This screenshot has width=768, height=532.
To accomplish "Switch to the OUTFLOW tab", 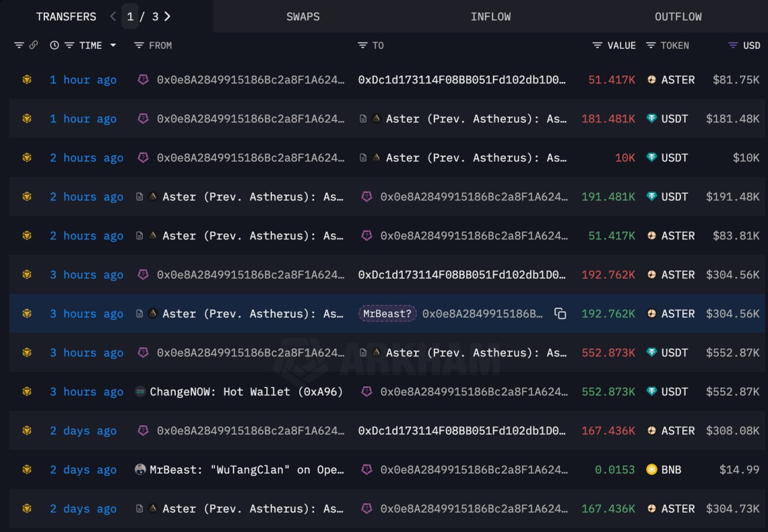I will [x=678, y=17].
